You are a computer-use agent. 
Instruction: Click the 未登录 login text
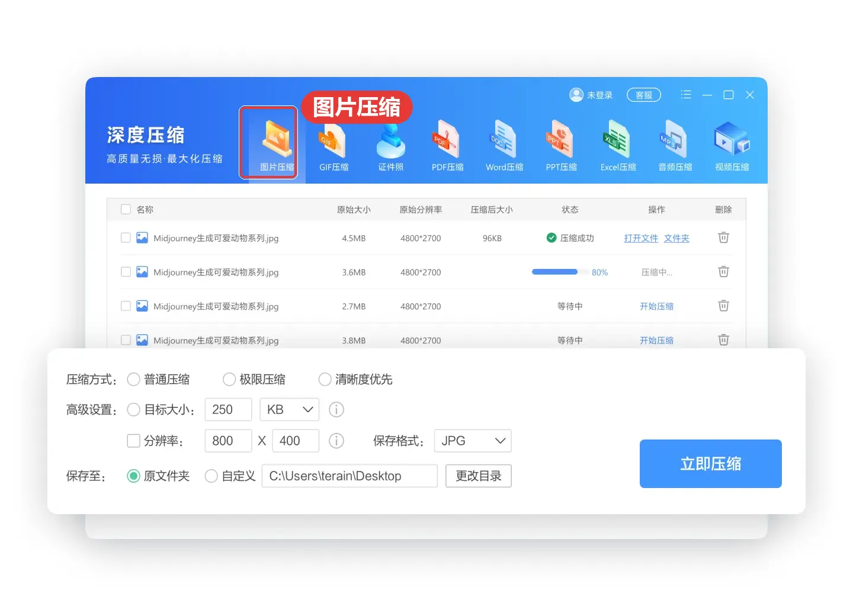click(599, 95)
